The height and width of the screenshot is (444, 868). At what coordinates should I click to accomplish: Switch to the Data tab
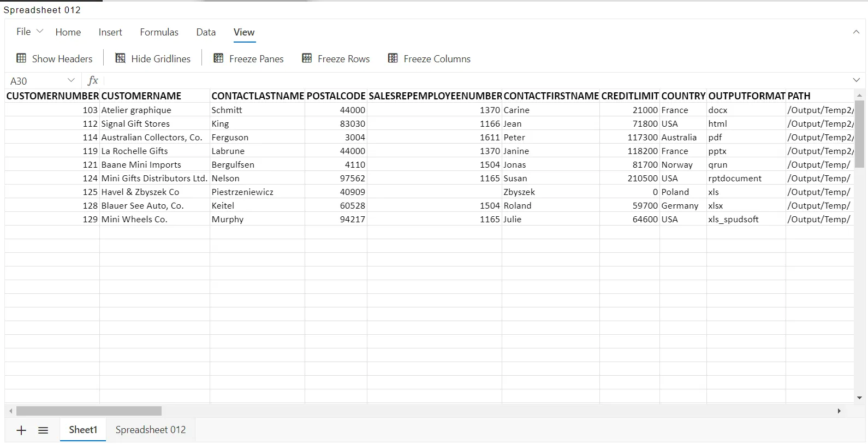click(x=206, y=32)
